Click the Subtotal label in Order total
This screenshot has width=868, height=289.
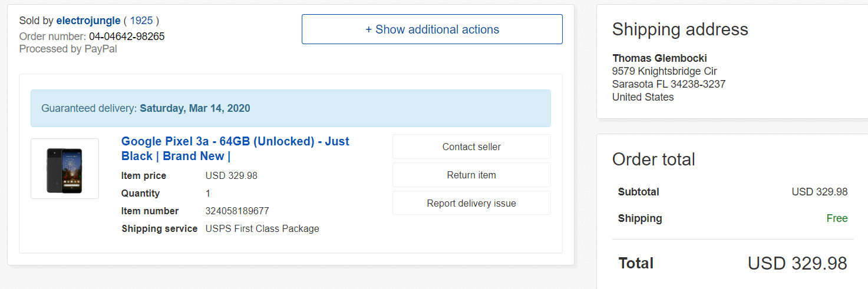click(x=639, y=192)
